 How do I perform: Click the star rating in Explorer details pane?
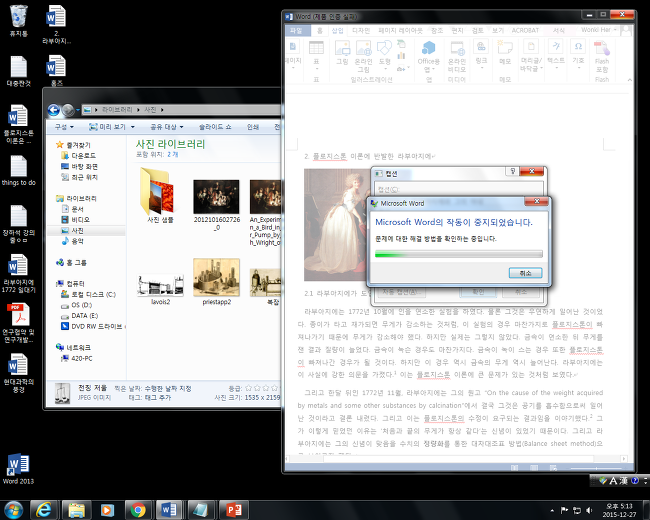pos(263,389)
